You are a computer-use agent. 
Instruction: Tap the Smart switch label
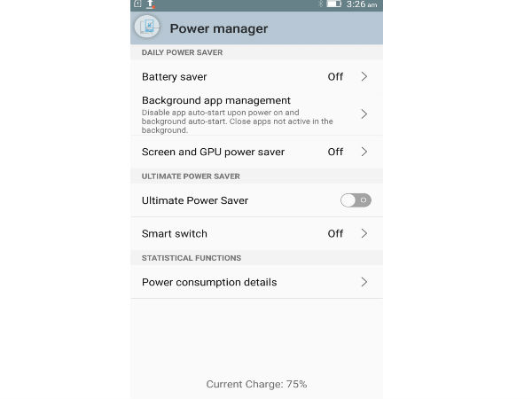pos(174,233)
